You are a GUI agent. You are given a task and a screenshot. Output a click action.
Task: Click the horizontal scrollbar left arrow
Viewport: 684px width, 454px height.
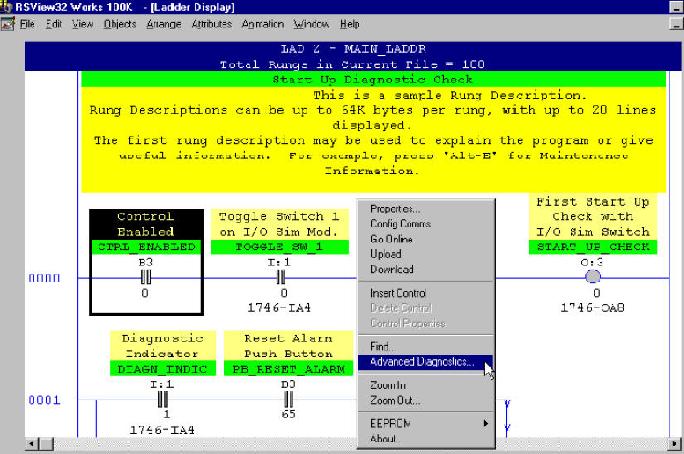tap(32, 444)
